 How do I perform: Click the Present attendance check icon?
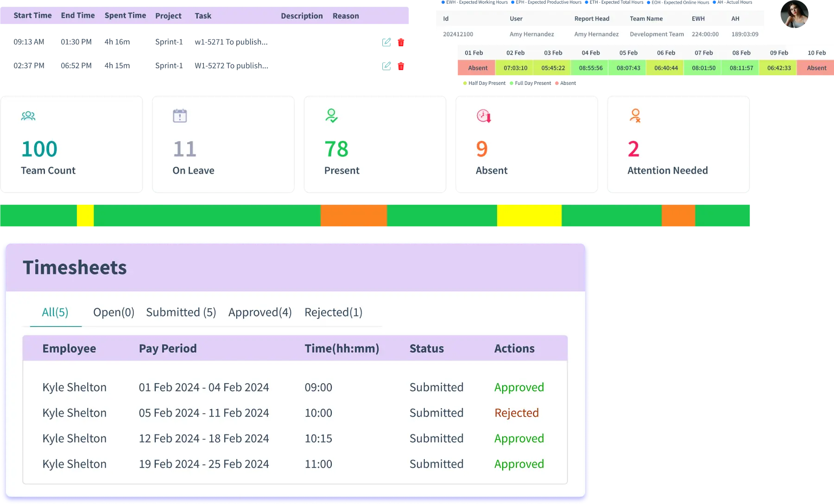[x=332, y=116]
